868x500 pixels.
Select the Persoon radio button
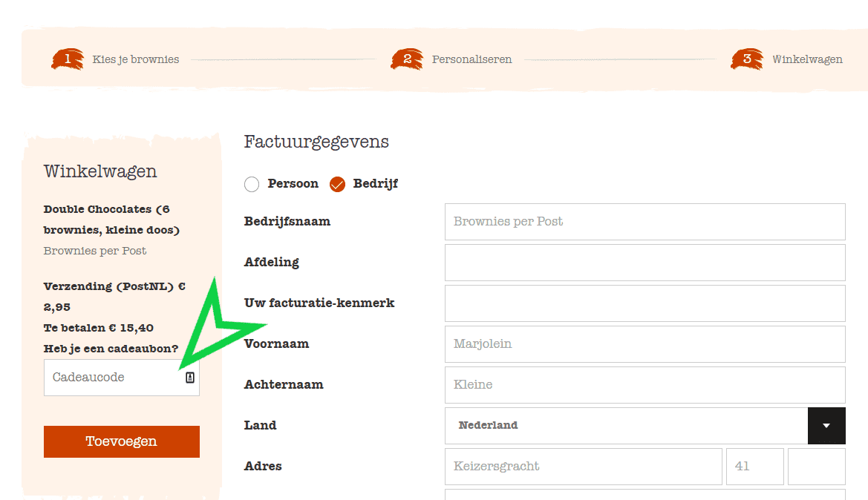pyautogui.click(x=252, y=184)
